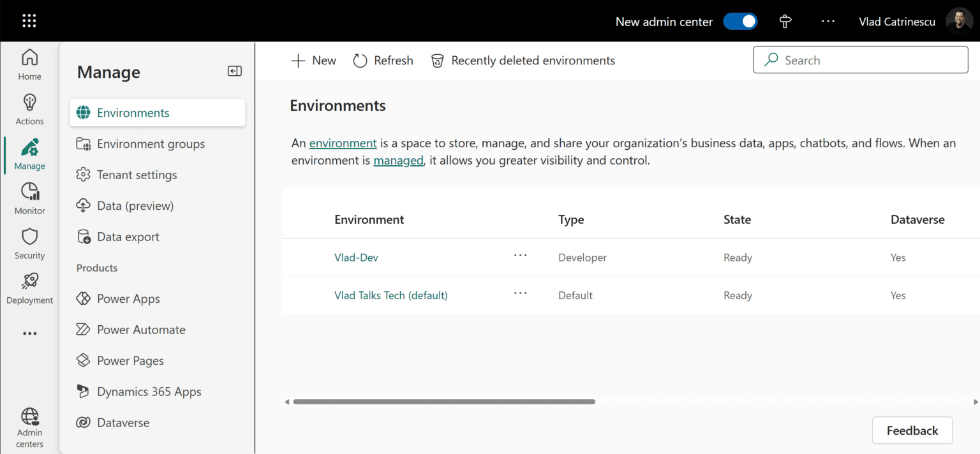The width and height of the screenshot is (980, 454).
Task: Create a new environment with the plus icon
Action: [x=313, y=60]
